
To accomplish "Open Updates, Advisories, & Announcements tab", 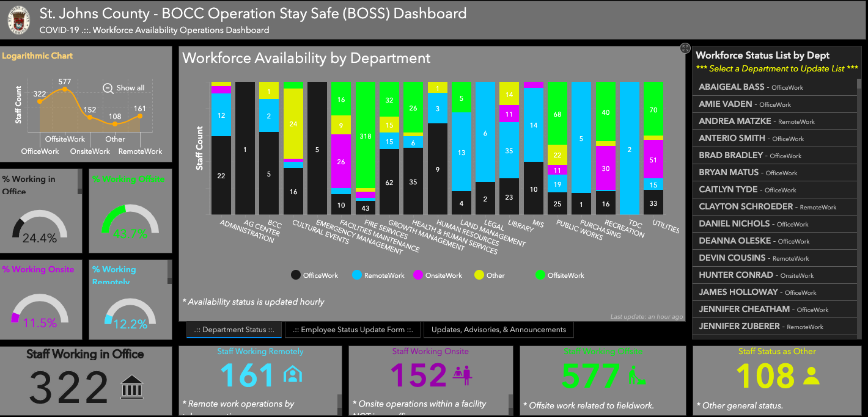I will coord(498,330).
